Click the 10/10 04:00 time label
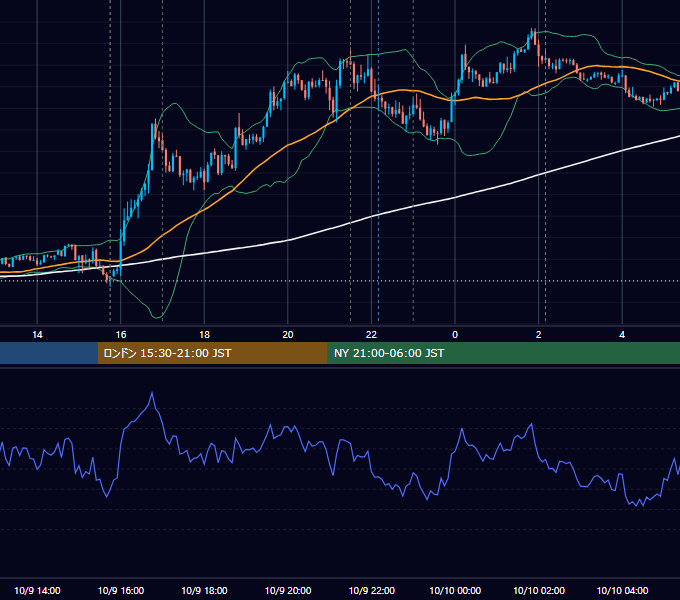 click(622, 590)
